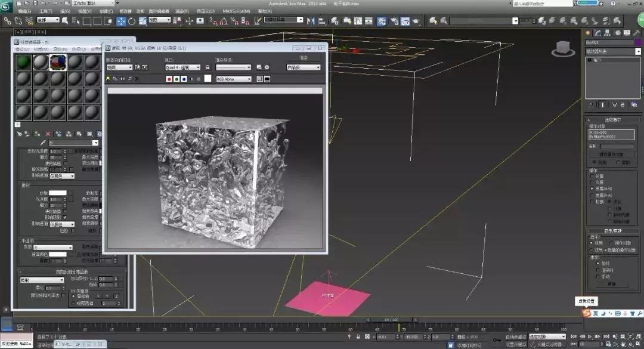The height and width of the screenshot is (349, 644).
Task: Open the Utilities hammer tab in command panel
Action: (x=637, y=33)
